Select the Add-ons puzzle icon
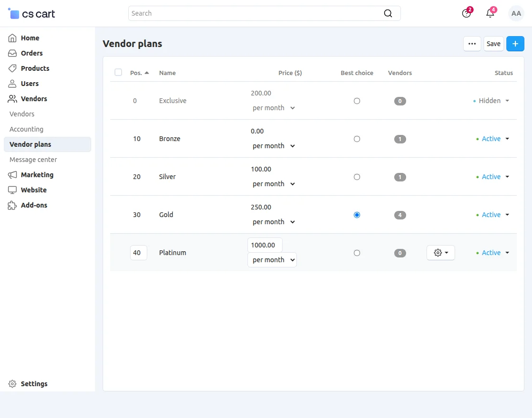The height and width of the screenshot is (418, 532). pyautogui.click(x=12, y=205)
